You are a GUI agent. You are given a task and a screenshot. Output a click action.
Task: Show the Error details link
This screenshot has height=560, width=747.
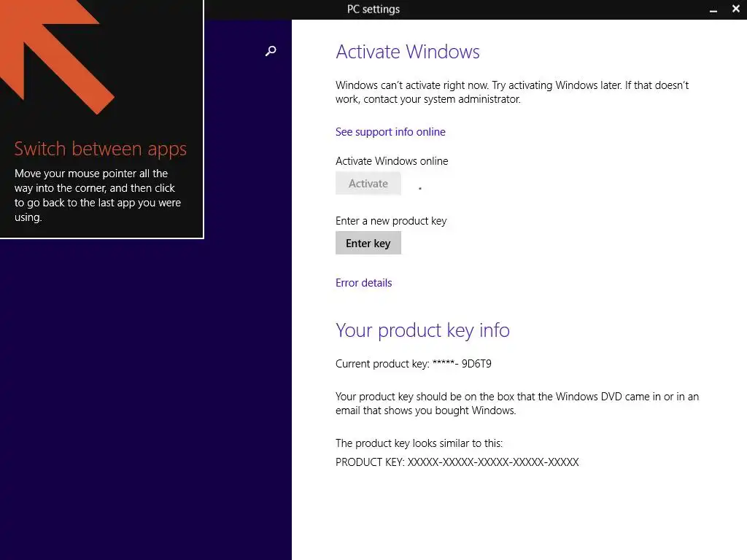[363, 283]
